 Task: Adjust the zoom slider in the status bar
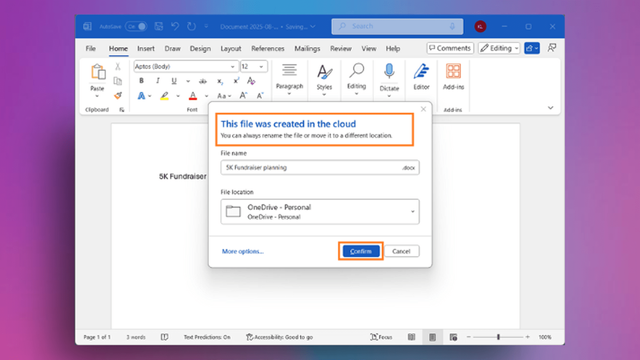(x=498, y=337)
